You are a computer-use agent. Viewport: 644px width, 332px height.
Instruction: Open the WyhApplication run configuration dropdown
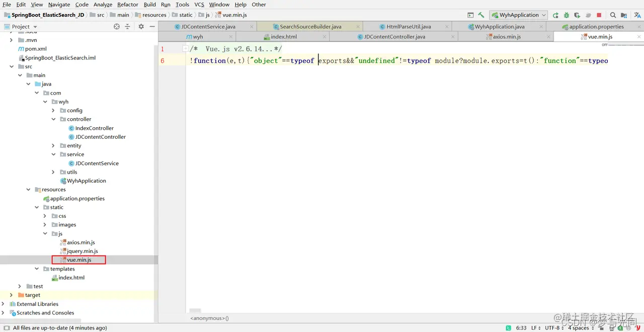519,15
